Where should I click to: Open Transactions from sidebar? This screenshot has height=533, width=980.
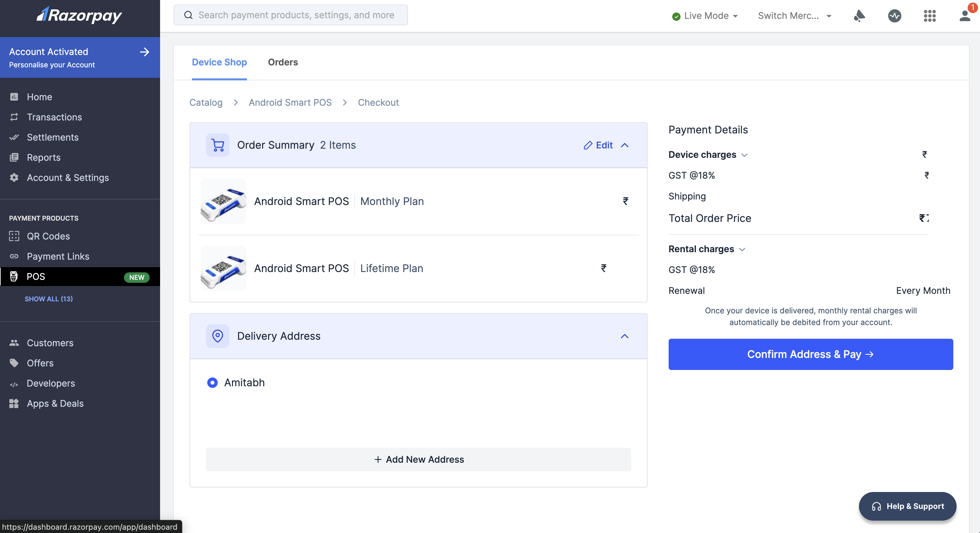54,117
